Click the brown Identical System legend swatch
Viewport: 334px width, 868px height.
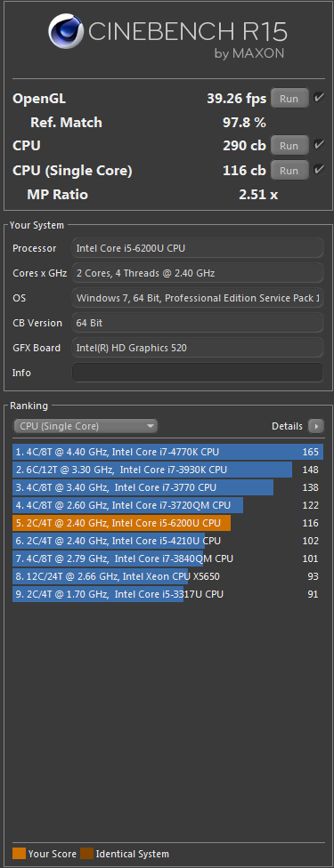click(86, 854)
